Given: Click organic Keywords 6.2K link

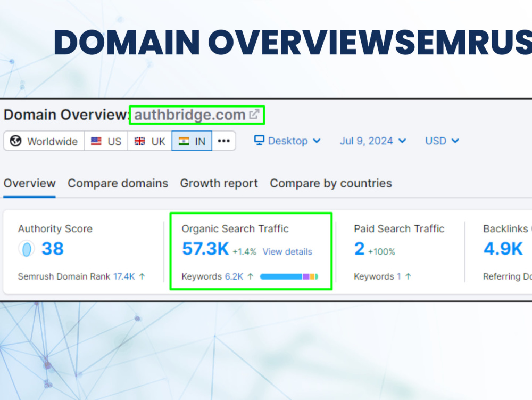Looking at the screenshot, I should pos(234,276).
